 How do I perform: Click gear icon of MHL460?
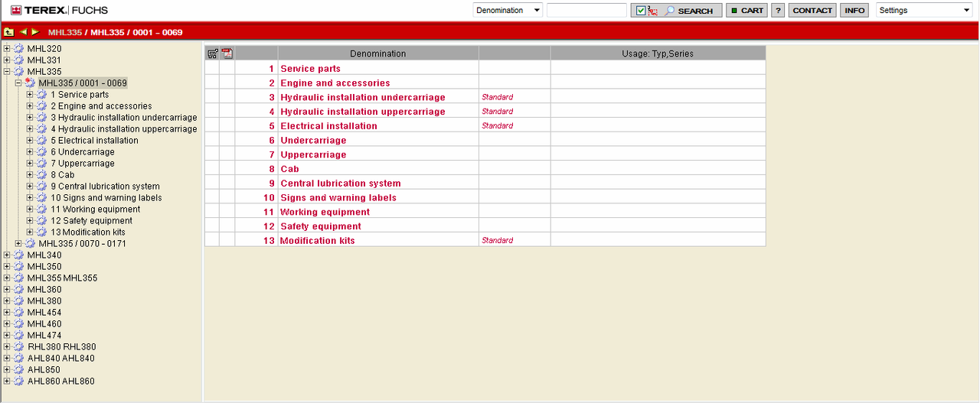(x=18, y=324)
